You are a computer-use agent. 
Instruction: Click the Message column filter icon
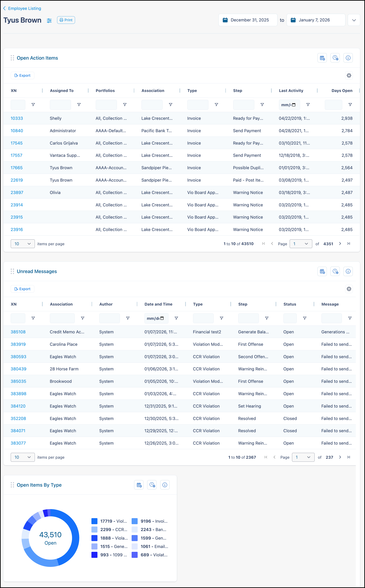click(x=350, y=318)
